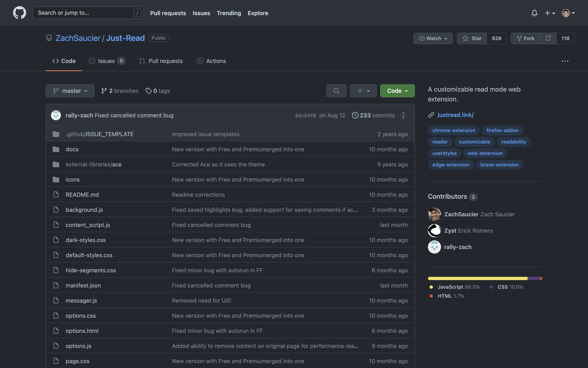Open the add file plus dropdown
Image resolution: width=588 pixels, height=368 pixels.
[363, 91]
